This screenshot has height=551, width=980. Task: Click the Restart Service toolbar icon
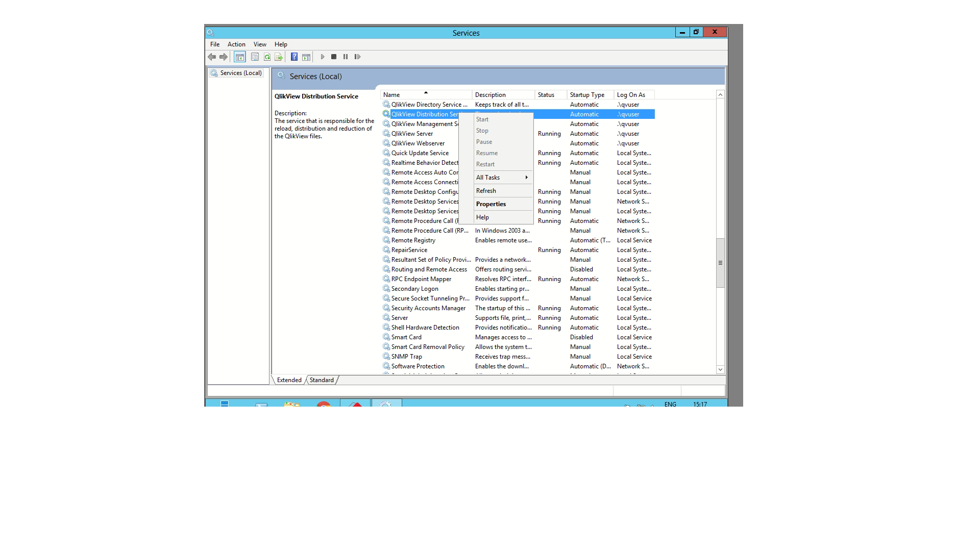click(357, 57)
